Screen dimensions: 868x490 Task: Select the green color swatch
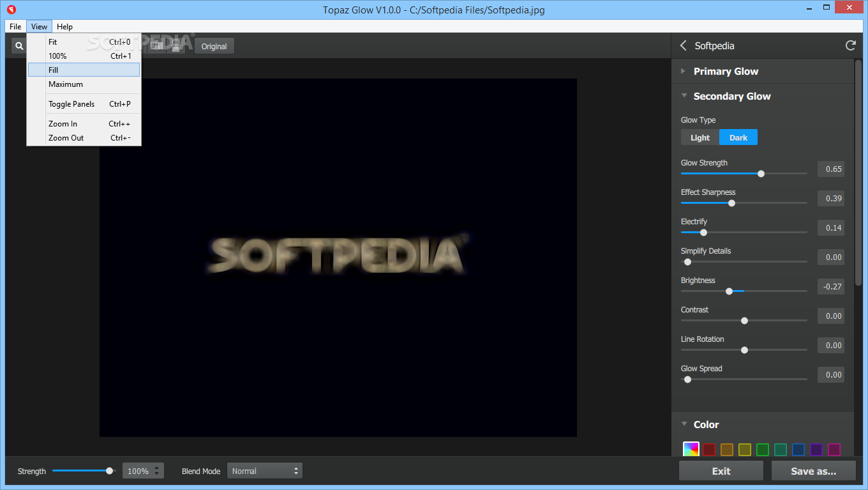click(x=762, y=450)
